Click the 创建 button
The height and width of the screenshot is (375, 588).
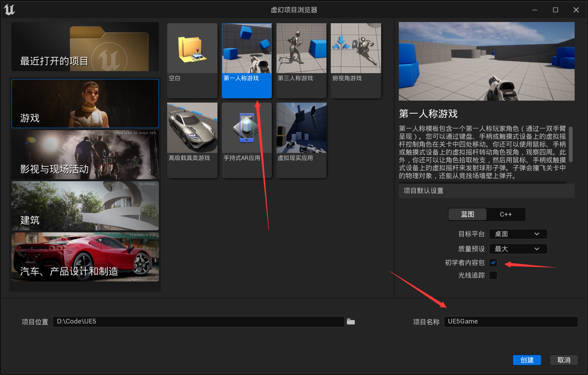527,360
